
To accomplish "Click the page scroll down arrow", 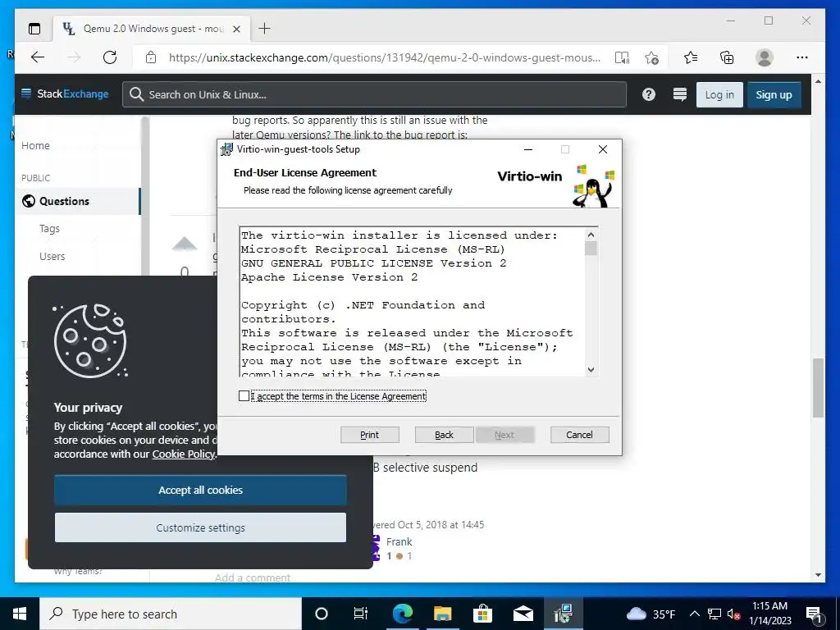I will 818,575.
